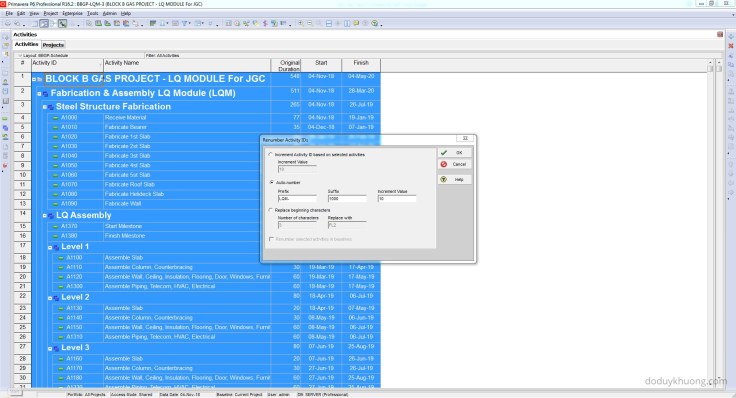Click into the Suffix input field
This screenshot has width=736, height=398.
click(347, 199)
